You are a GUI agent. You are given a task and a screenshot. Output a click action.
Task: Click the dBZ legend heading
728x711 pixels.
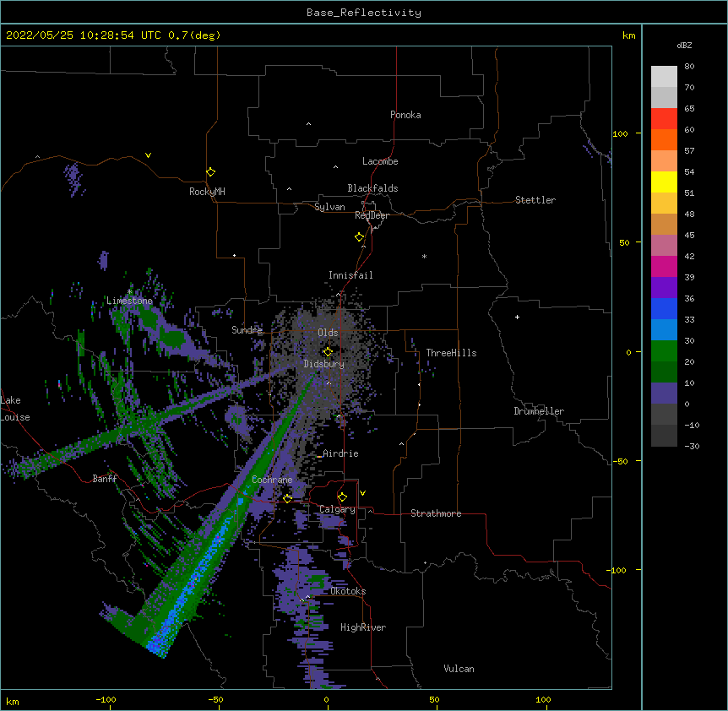point(684,46)
